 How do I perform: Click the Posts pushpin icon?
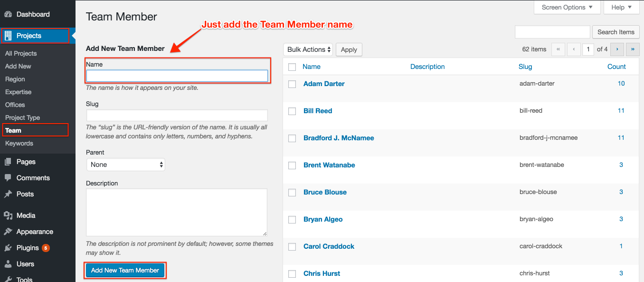8,194
